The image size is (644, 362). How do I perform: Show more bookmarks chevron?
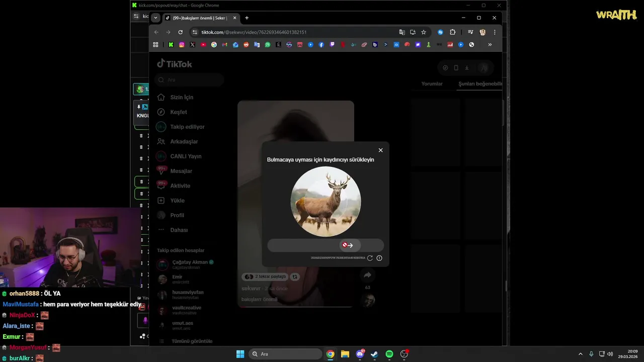[490, 45]
